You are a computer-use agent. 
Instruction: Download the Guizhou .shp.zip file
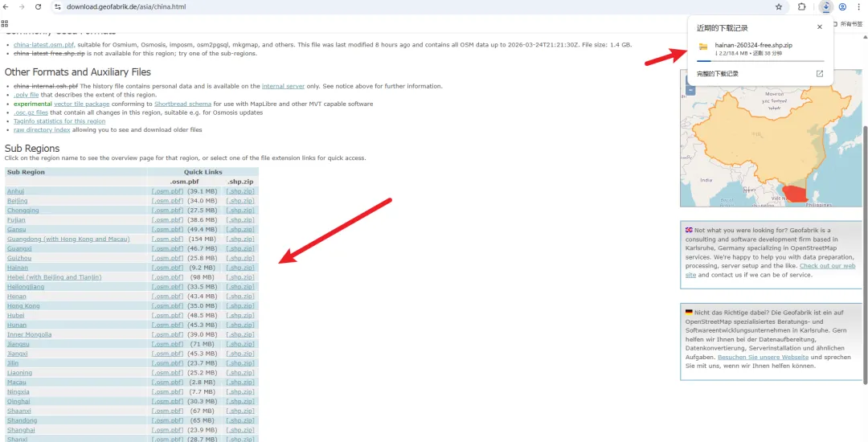240,258
